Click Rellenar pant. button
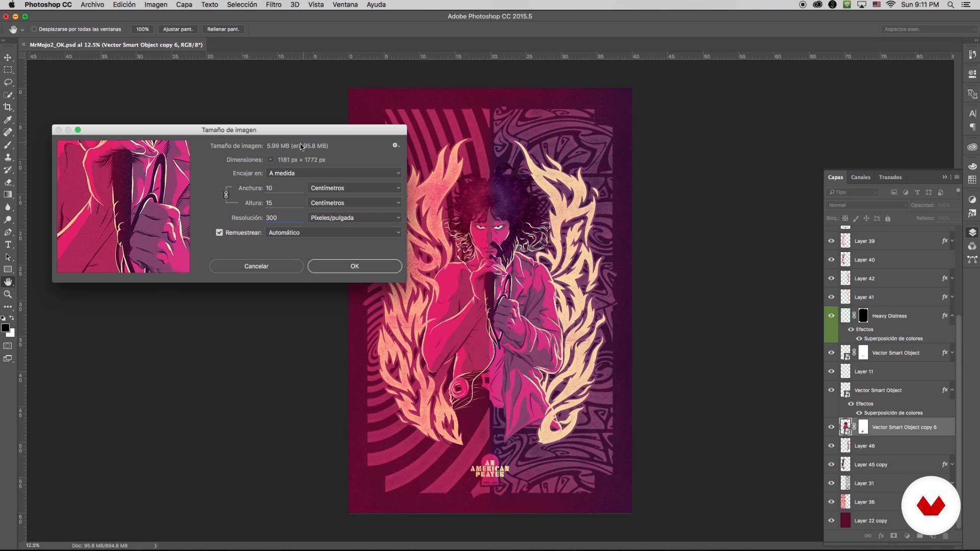980x551 pixels. point(223,29)
